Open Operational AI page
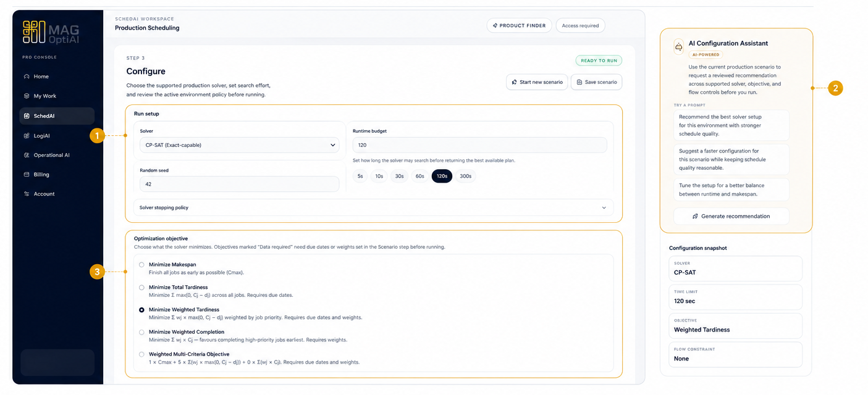 [57, 155]
